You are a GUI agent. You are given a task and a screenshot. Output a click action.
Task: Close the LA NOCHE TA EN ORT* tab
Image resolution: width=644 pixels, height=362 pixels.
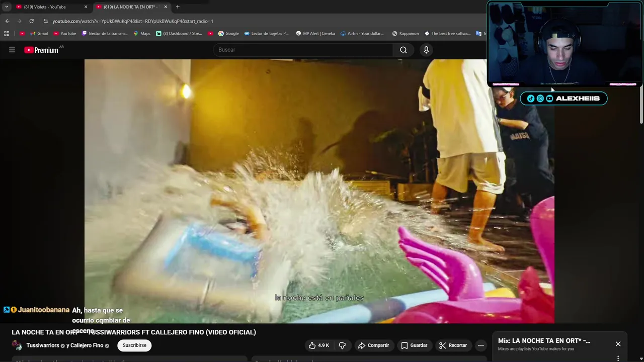point(166,7)
